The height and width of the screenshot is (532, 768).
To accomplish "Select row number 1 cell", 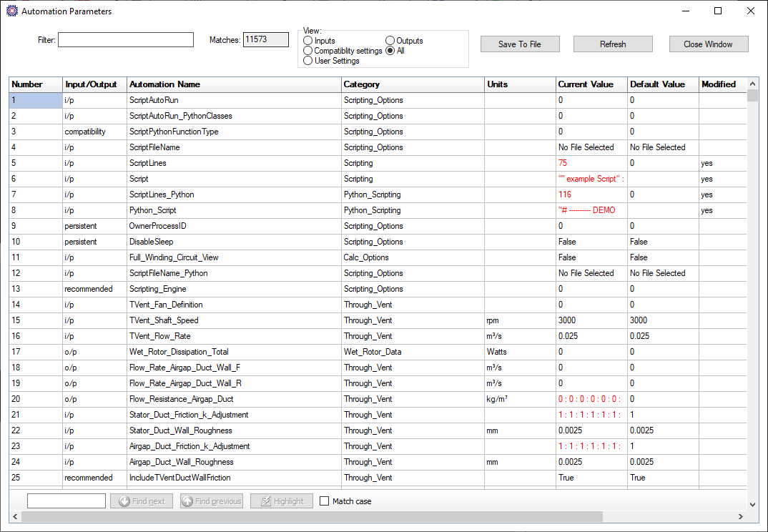I will pyautogui.click(x=36, y=100).
